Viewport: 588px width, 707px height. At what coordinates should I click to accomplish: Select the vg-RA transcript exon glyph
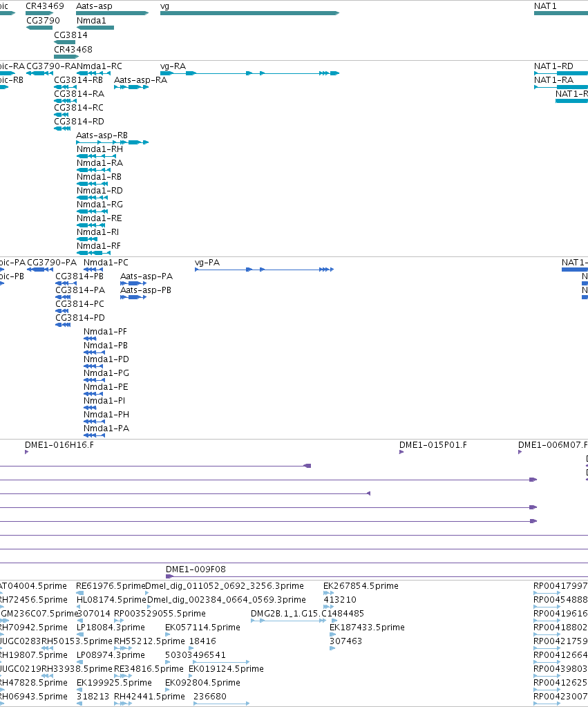(250, 73)
